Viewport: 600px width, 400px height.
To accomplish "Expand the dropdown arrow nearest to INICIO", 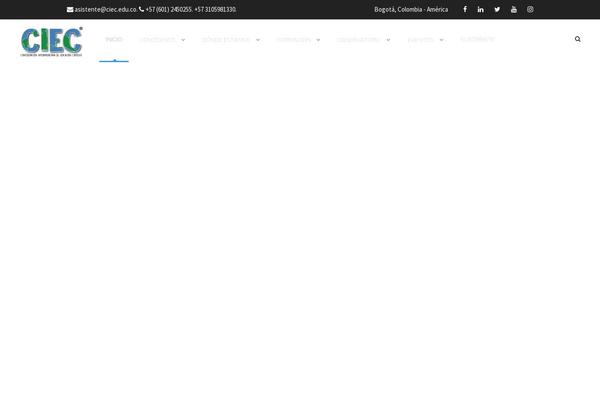I will [x=183, y=40].
